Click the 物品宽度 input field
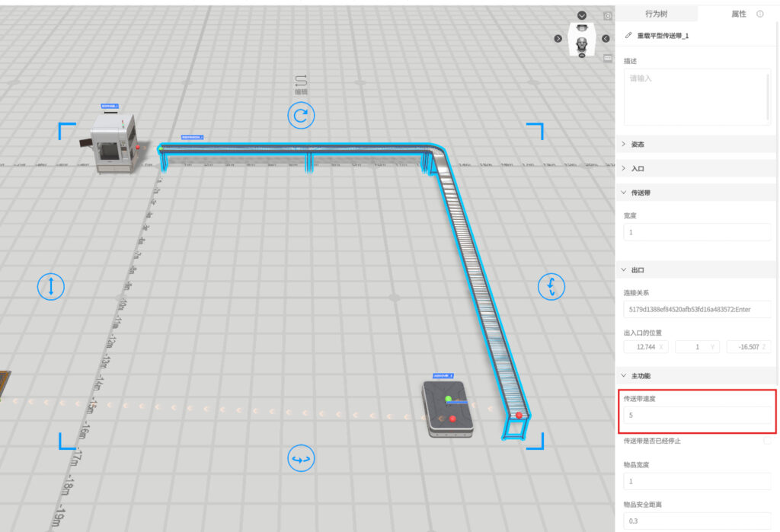This screenshot has width=780, height=532. [697, 481]
